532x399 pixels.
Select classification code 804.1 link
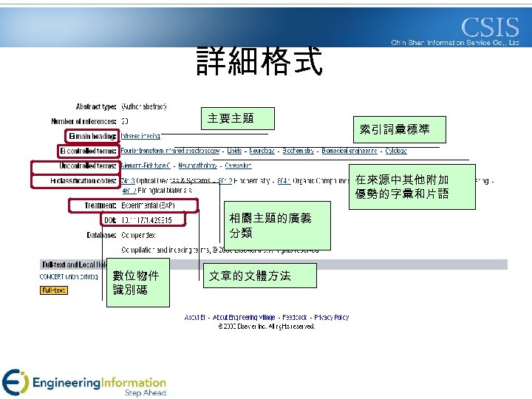[284, 181]
